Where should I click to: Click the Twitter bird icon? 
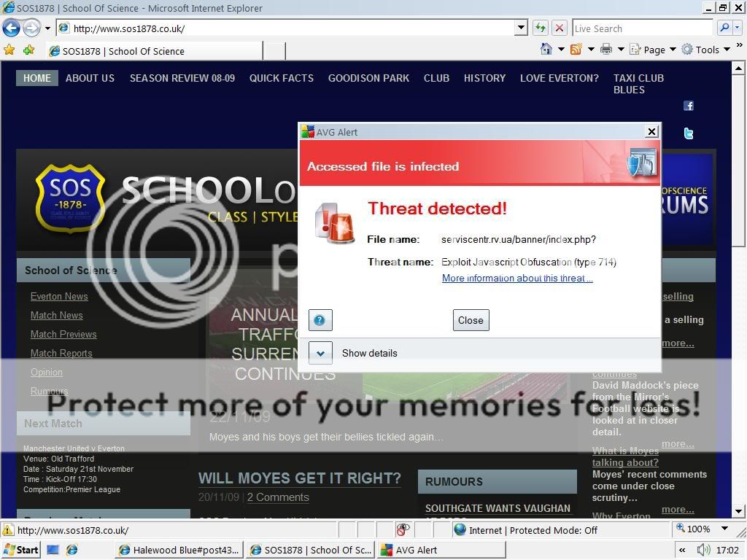pyautogui.click(x=689, y=133)
